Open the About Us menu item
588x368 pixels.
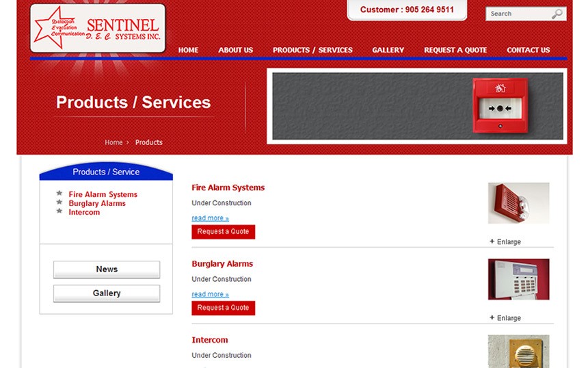235,50
